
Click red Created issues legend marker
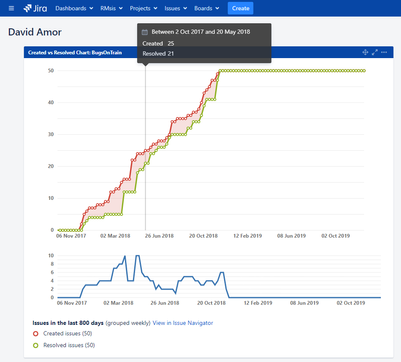(36, 334)
